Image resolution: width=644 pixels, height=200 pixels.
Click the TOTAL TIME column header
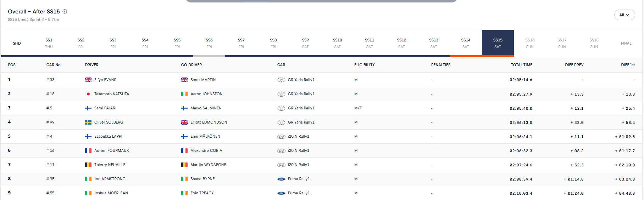521,65
